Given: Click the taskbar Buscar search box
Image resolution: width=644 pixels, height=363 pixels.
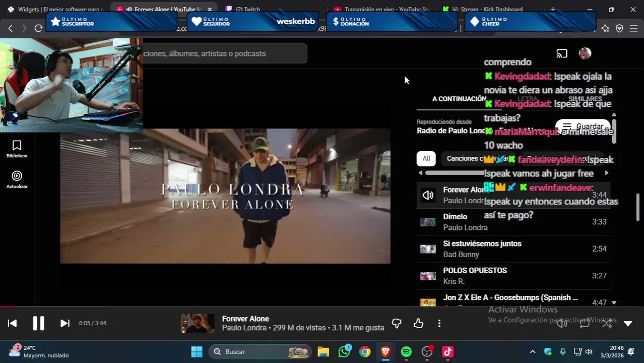Looking at the screenshot, I should tap(261, 351).
